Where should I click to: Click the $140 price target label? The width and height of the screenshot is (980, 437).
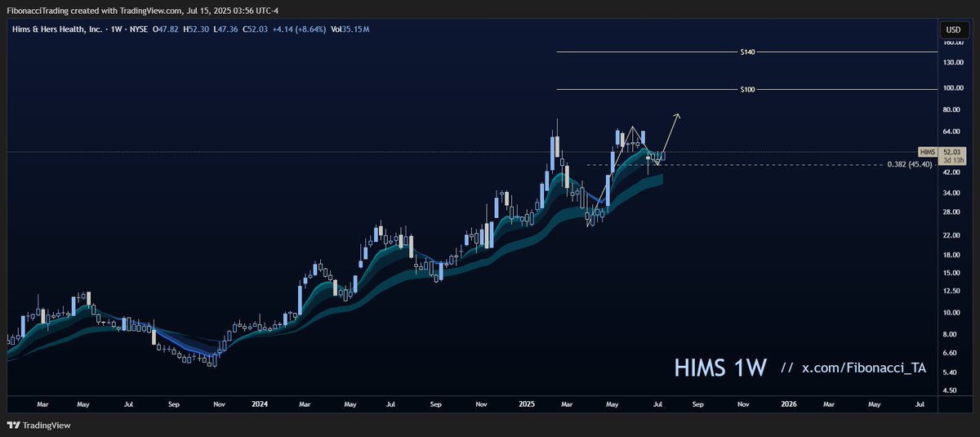pos(747,51)
